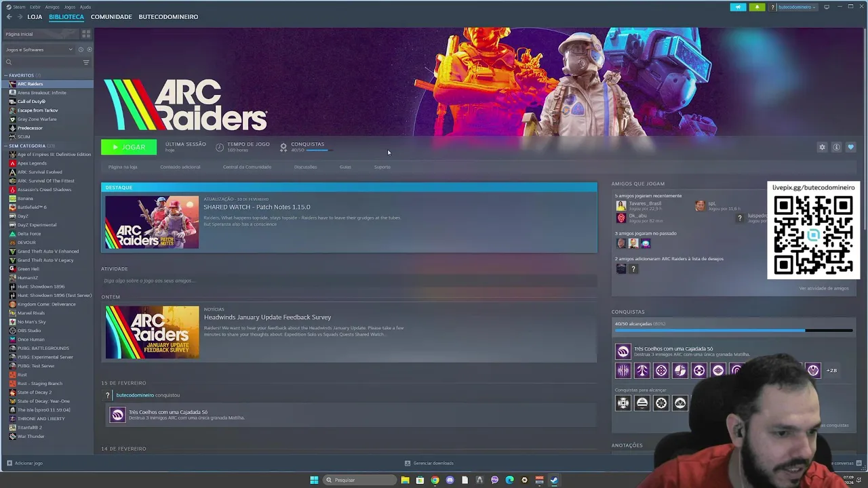Open notifications bell icon

[x=757, y=7]
